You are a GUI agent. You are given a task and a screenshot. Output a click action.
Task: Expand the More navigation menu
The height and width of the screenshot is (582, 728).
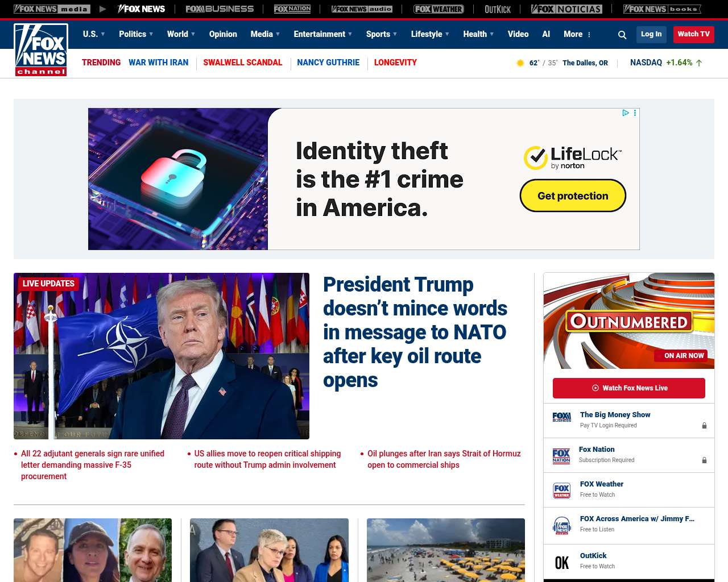coord(577,34)
